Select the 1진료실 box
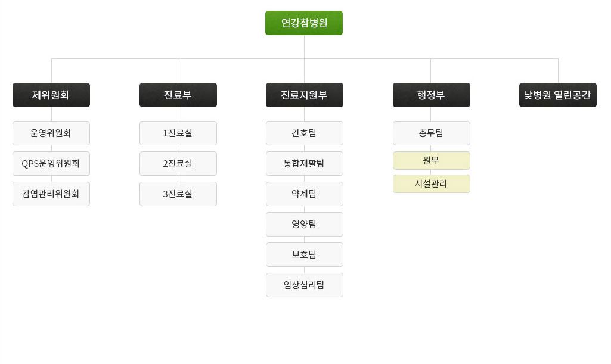 (x=178, y=133)
